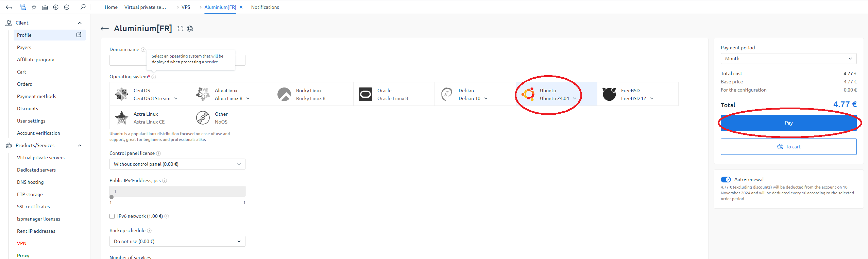Viewport: 868px width, 259px height.
Task: Select the Oracle logo icon
Action: [365, 94]
